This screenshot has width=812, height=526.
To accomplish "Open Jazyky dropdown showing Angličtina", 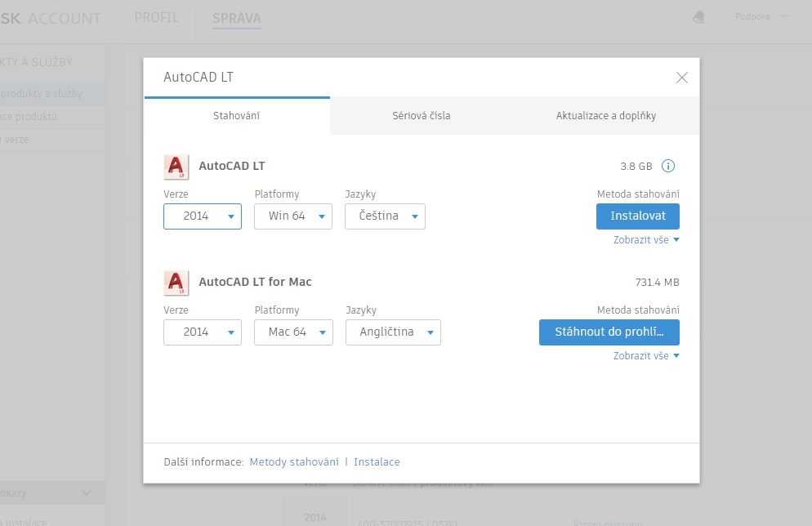I will [393, 332].
